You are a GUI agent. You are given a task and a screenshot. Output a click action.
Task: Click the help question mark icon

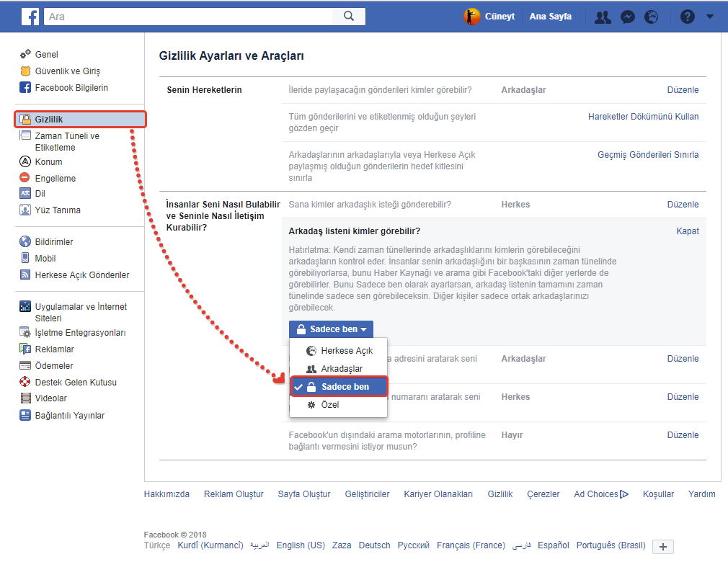pyautogui.click(x=687, y=17)
